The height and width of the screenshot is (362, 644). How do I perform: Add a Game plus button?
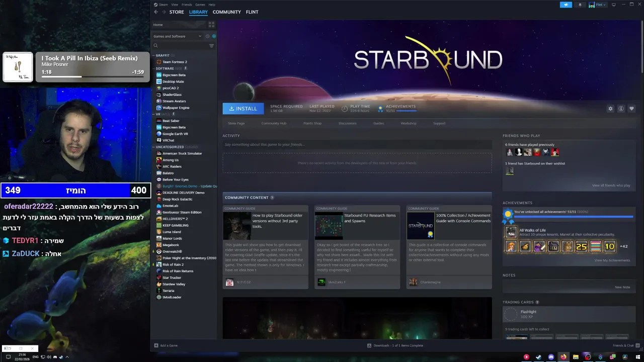pos(166,345)
